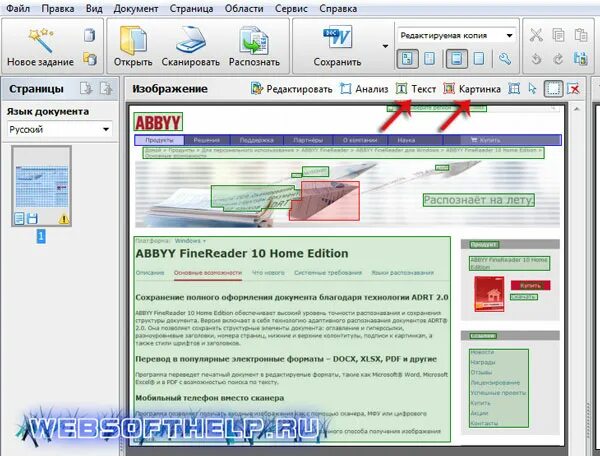The height and width of the screenshot is (456, 600).
Task: Click the Copy icon next to scissors
Action: pos(558,35)
